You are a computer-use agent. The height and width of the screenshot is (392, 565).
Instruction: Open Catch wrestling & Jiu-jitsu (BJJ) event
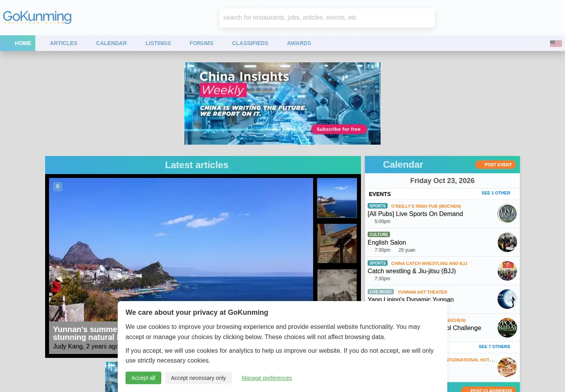point(412,271)
